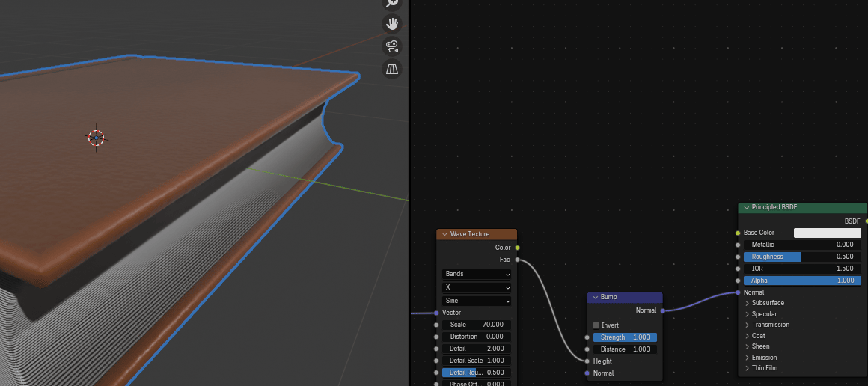Click the Scale field showing 70.000
Image resolution: width=868 pixels, height=386 pixels.
point(477,325)
